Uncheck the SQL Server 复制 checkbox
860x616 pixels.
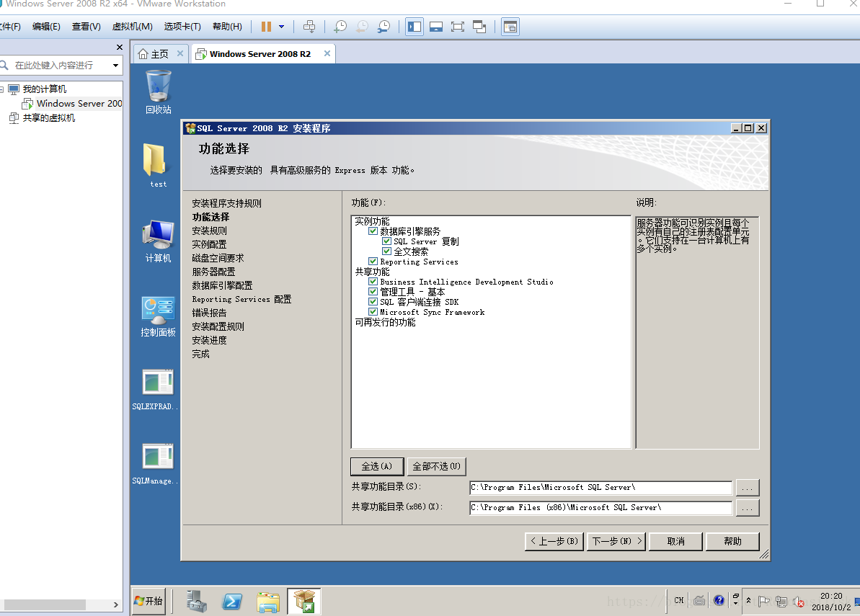(386, 241)
